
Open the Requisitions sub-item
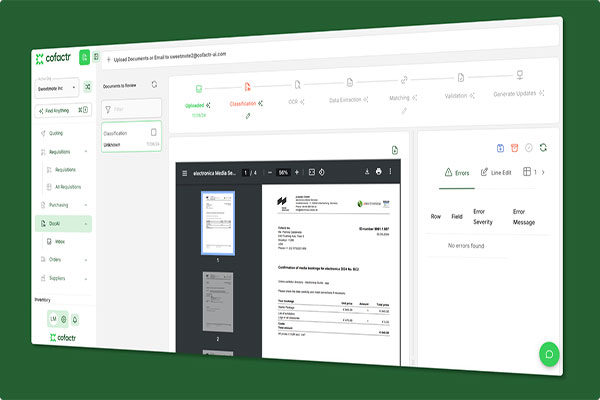pyautogui.click(x=65, y=170)
